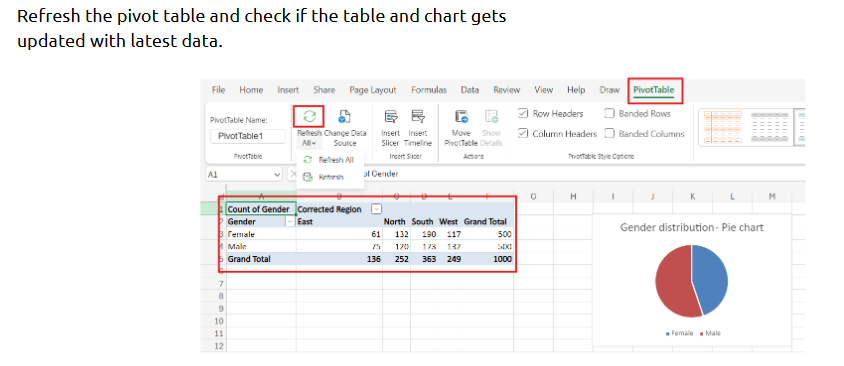Select column header K

point(692,196)
